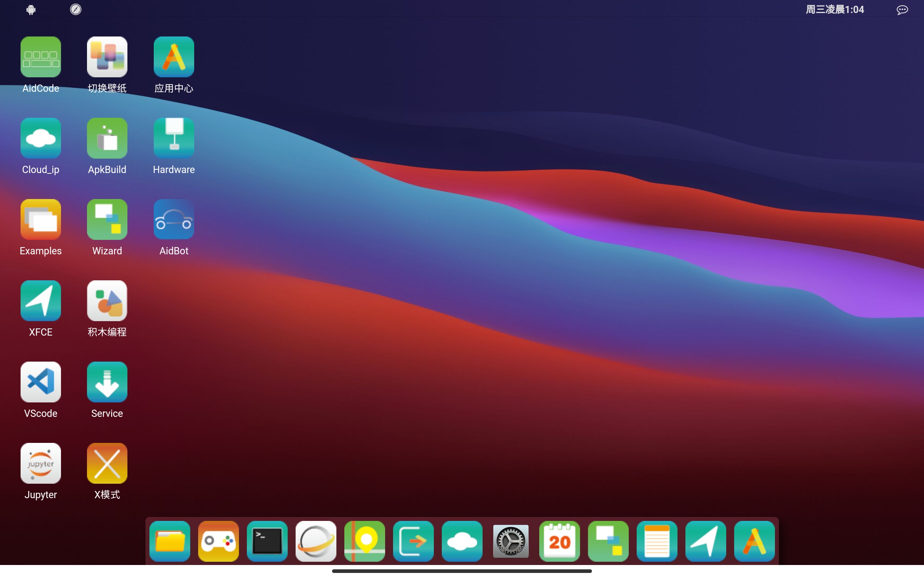The image size is (924, 578).
Task: Open 积木编程 block programming
Action: pyautogui.click(x=107, y=301)
